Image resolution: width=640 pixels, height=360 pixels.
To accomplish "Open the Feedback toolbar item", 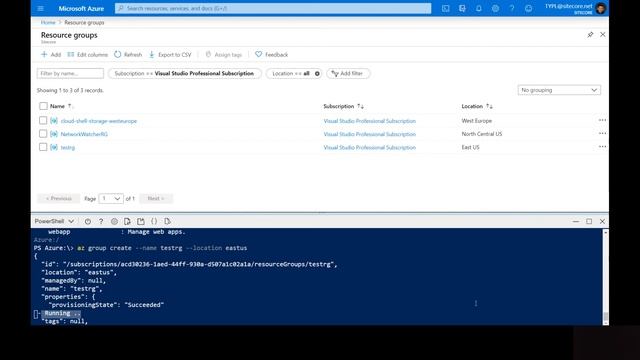I will coord(271,54).
